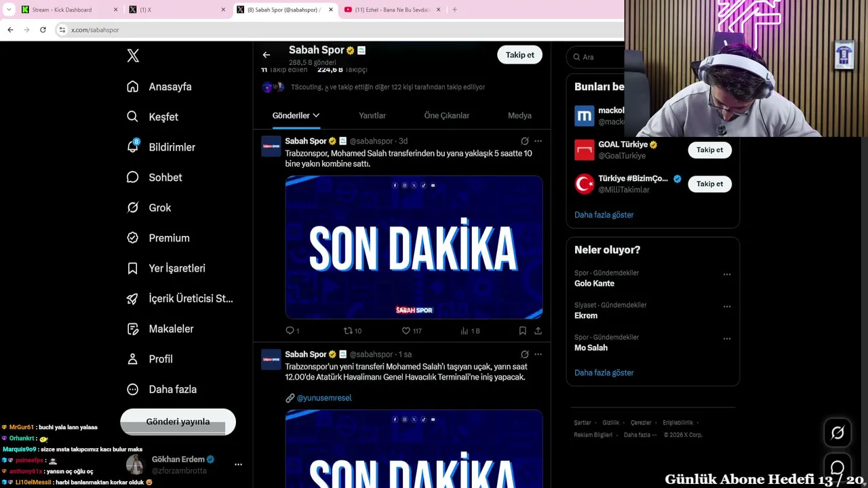Open Sohbet messages in sidebar

point(154,178)
